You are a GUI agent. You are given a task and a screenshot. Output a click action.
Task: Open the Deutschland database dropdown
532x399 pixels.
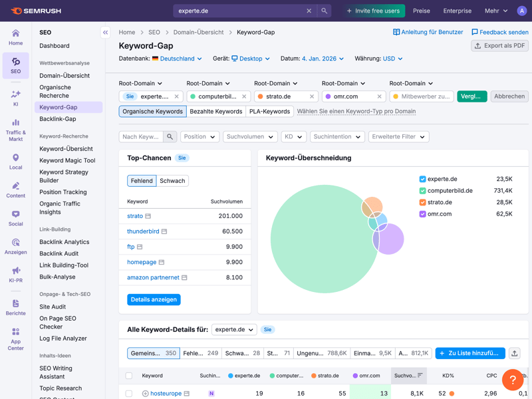[x=177, y=59]
